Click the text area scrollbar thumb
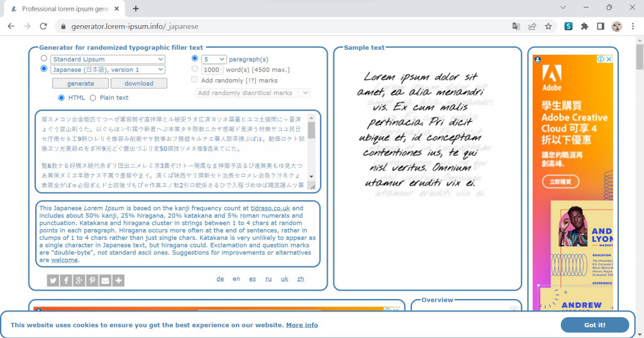 point(311,130)
